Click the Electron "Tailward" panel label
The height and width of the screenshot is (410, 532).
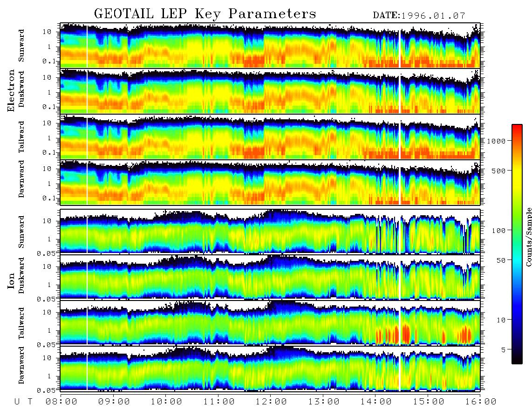(x=21, y=137)
